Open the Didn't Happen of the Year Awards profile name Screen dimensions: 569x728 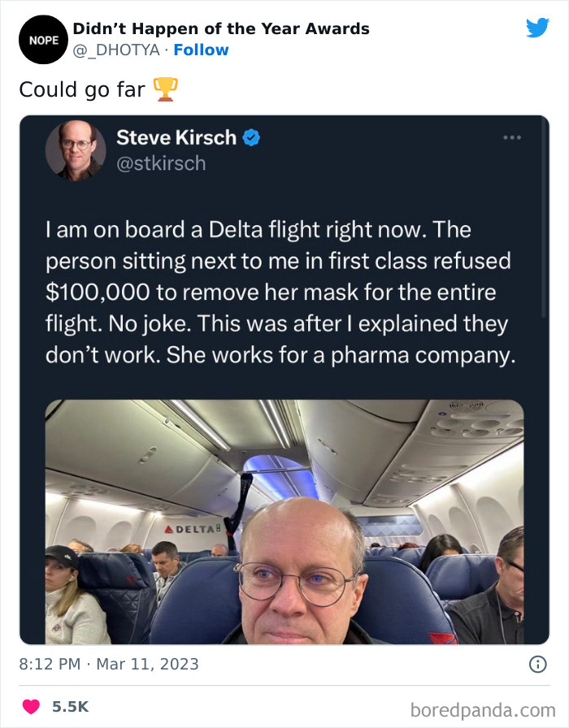221,28
